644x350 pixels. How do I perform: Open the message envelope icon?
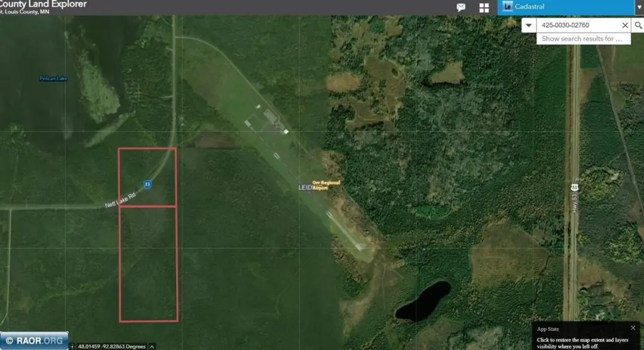(461, 8)
